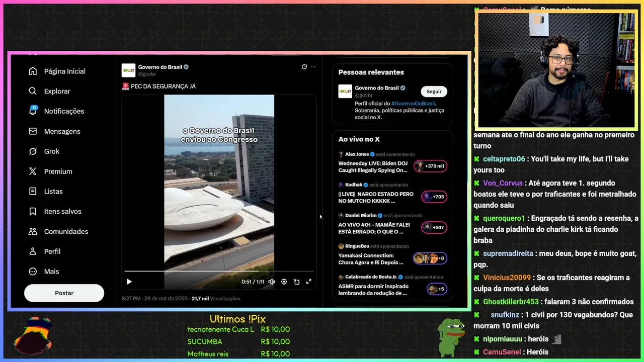
Task: Click the video time 0:51 / 1:11
Action: 253,282
